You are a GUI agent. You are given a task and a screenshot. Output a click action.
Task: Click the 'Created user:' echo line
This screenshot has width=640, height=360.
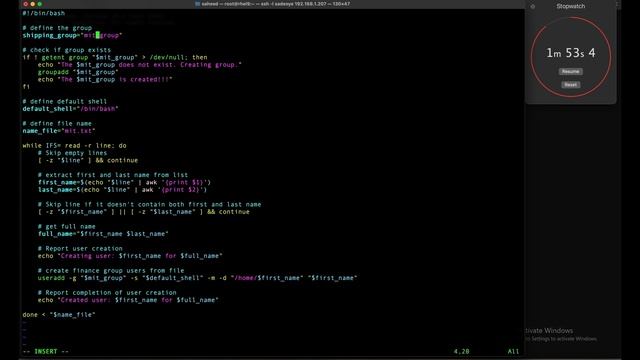pyautogui.click(x=128, y=300)
